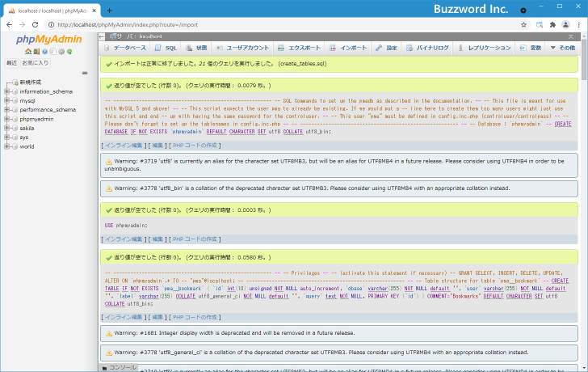Go back in browser history
The width and height of the screenshot is (588, 372).
point(10,25)
